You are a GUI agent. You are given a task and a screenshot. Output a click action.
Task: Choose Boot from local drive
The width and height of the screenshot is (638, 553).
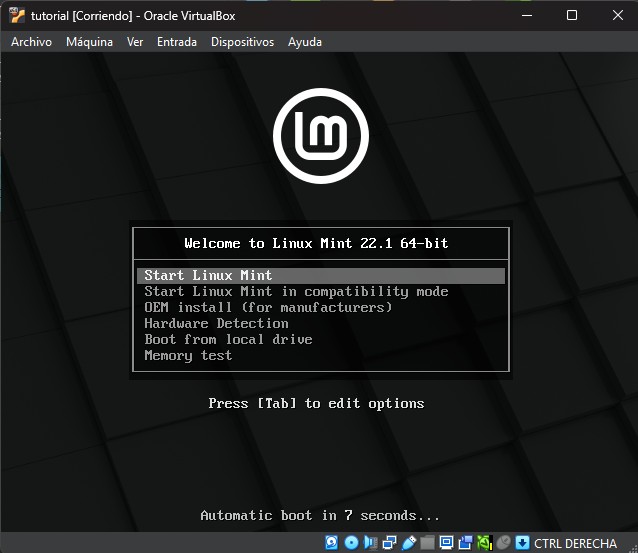pos(228,339)
